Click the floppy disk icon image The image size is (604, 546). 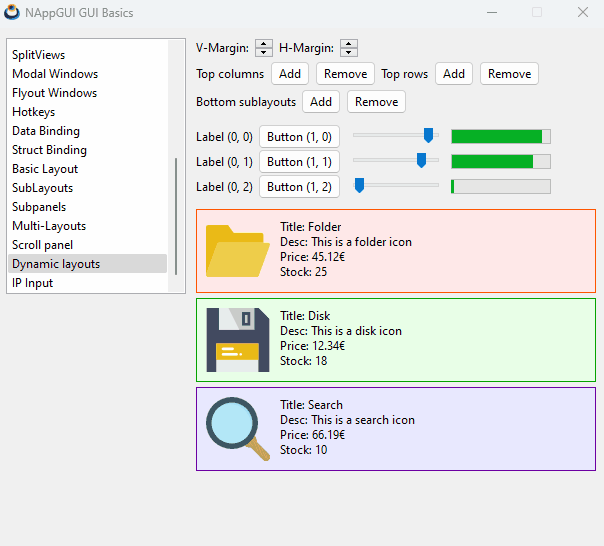[237, 340]
